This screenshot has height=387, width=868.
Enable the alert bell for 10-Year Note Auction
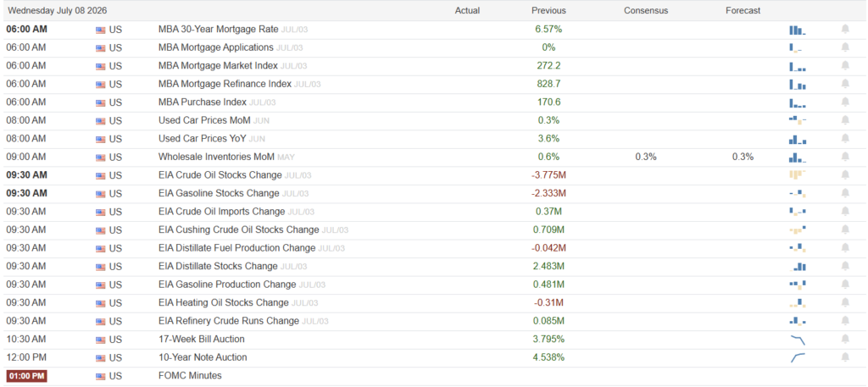[845, 357]
